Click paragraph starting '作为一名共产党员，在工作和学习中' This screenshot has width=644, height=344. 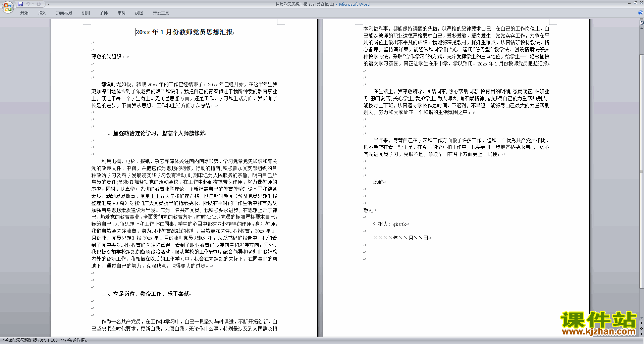pos(184,325)
